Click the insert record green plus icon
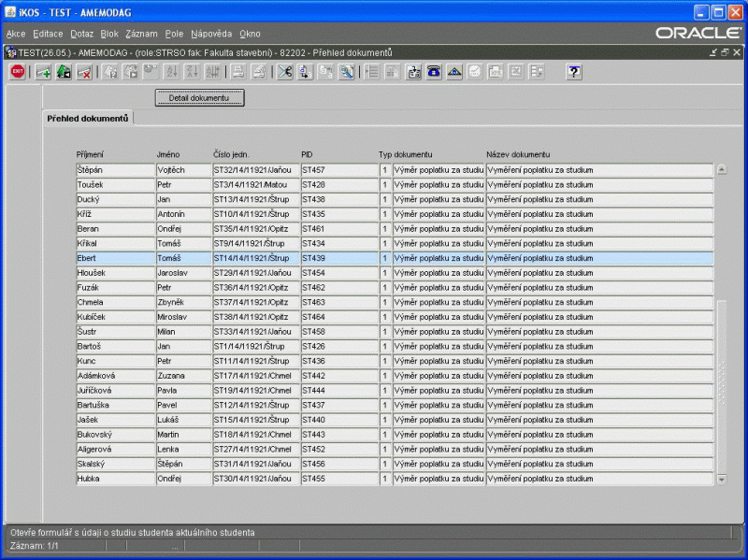 tap(43, 72)
